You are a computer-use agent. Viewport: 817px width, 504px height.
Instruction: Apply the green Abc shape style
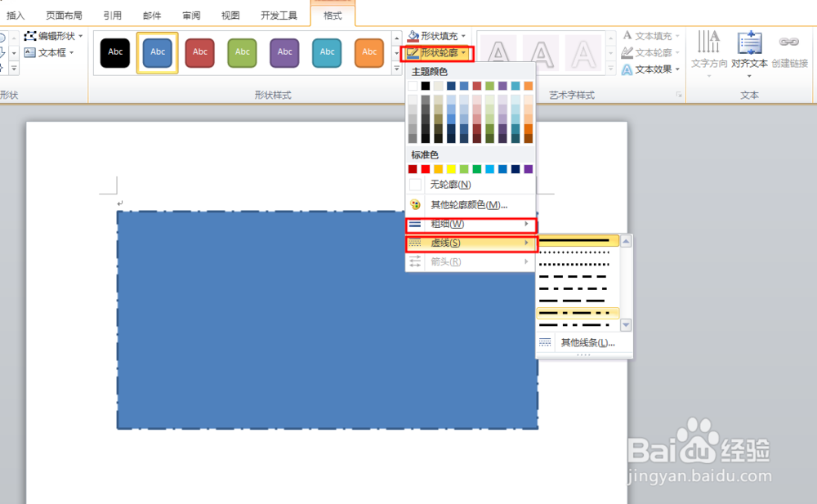coord(243,52)
